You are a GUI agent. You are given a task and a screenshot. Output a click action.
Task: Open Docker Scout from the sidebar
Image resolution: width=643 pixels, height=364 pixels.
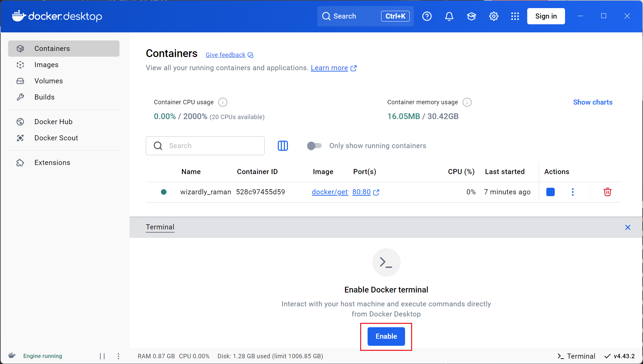[x=56, y=138]
